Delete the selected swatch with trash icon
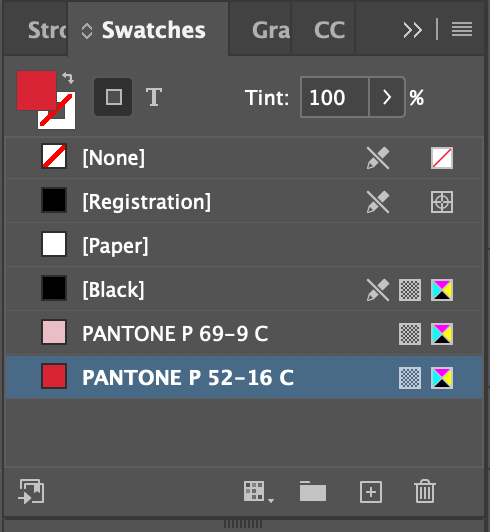 (x=425, y=491)
